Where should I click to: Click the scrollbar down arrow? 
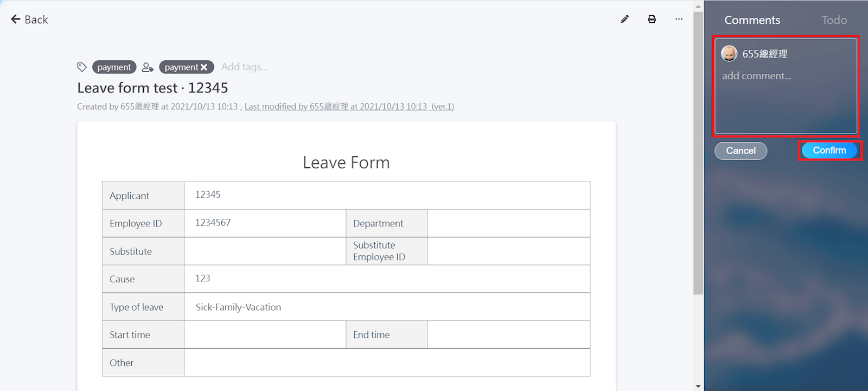coord(698,386)
